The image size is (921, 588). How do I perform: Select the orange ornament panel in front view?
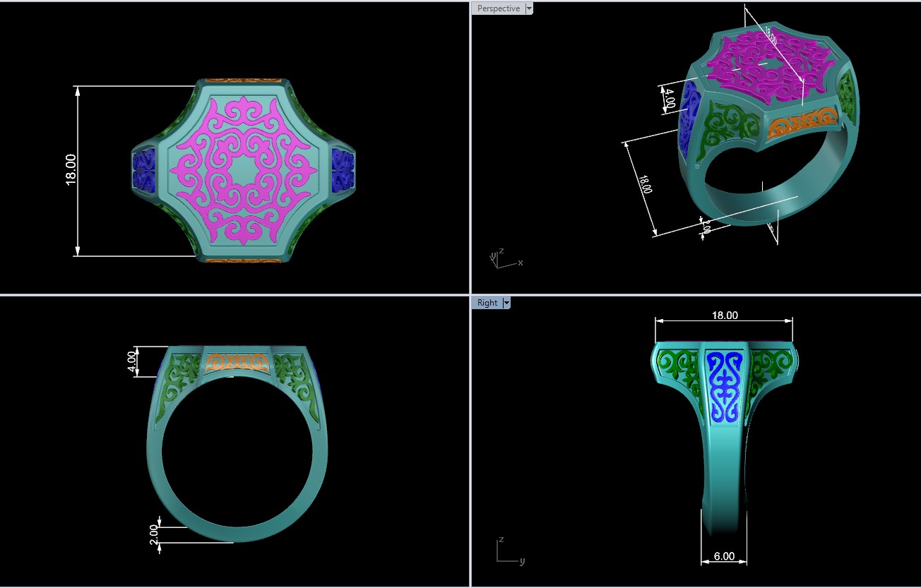[x=237, y=362]
